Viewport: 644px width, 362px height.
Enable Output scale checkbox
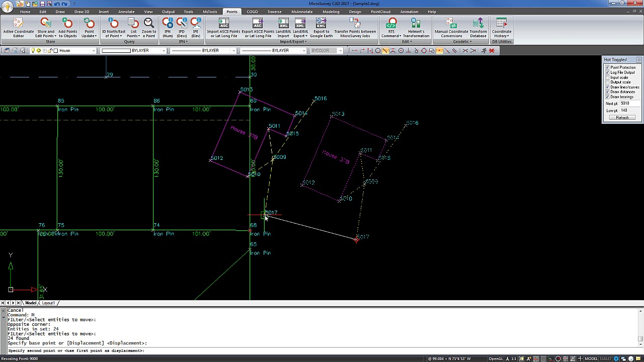tap(607, 82)
